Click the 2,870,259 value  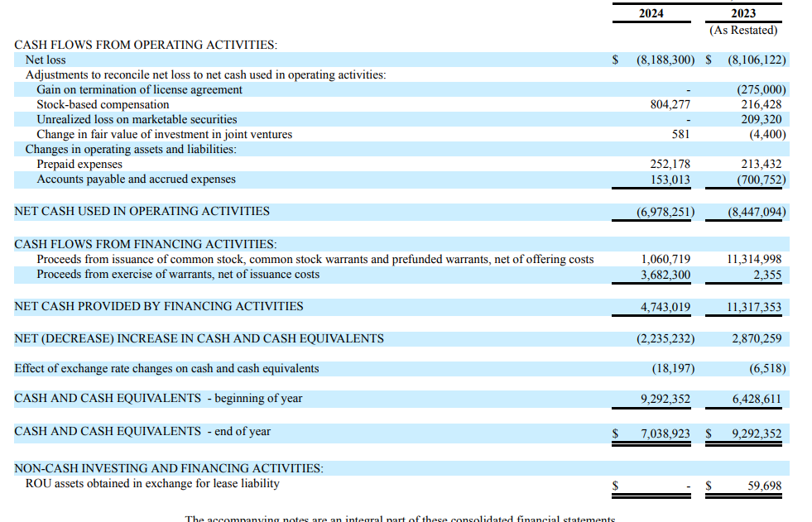pyautogui.click(x=757, y=339)
